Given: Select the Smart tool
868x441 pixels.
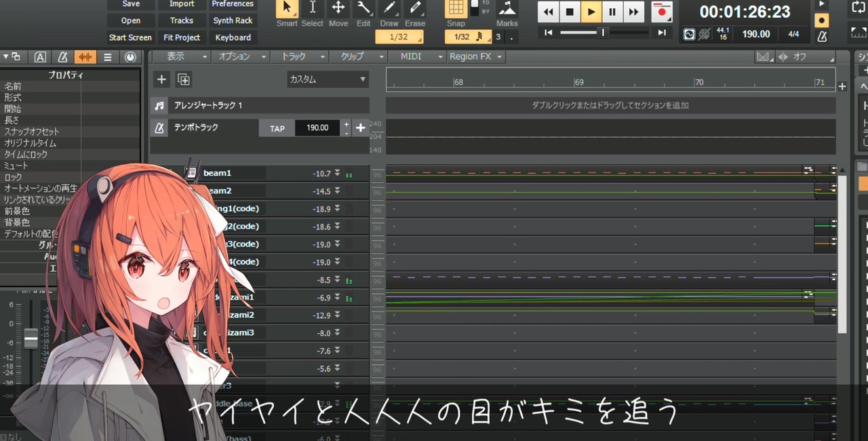Looking at the screenshot, I should pos(287,9).
